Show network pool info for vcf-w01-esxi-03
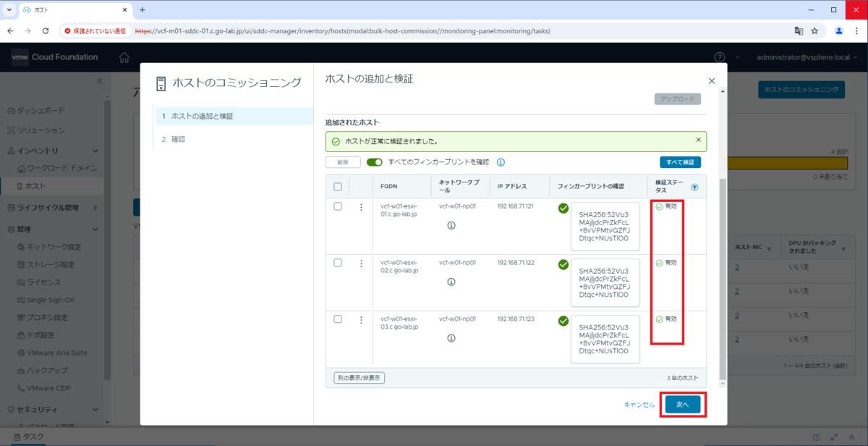This screenshot has width=868, height=446. [x=451, y=337]
